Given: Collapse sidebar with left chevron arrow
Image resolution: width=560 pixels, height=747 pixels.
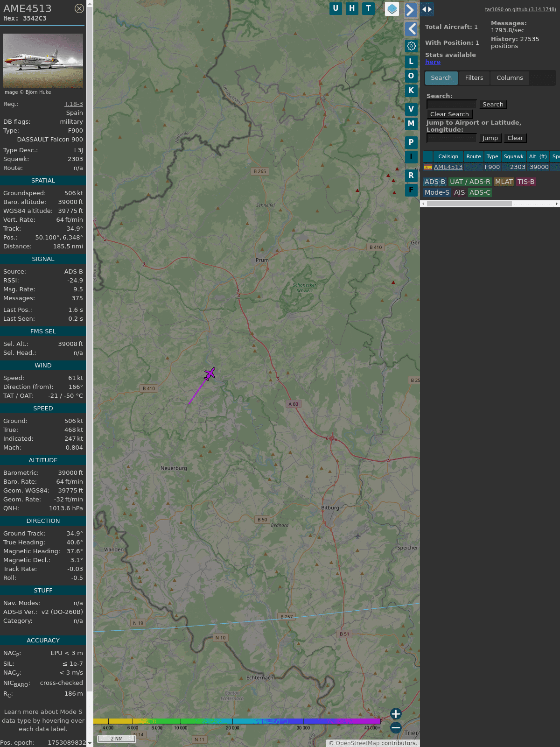Looking at the screenshot, I should (x=411, y=29).
